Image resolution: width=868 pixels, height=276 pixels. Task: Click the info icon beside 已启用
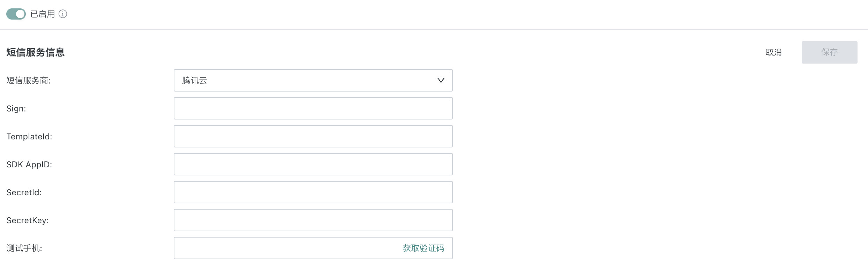63,14
